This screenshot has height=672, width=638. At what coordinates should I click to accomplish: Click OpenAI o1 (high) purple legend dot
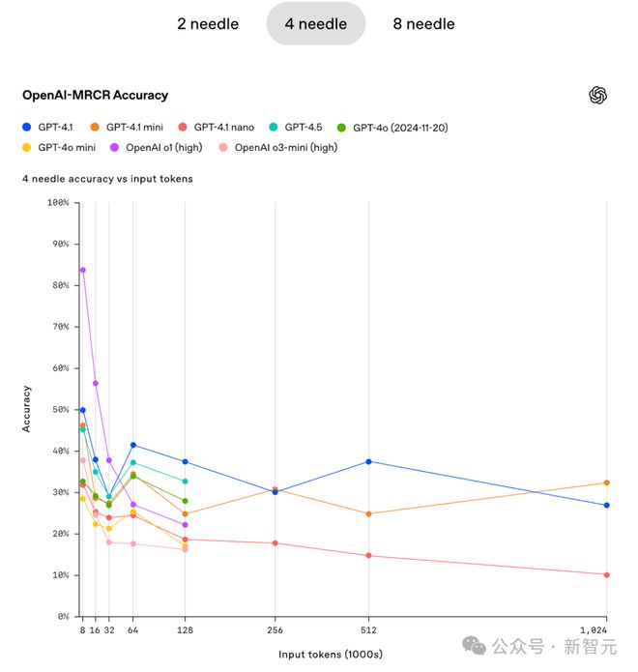click(116, 148)
